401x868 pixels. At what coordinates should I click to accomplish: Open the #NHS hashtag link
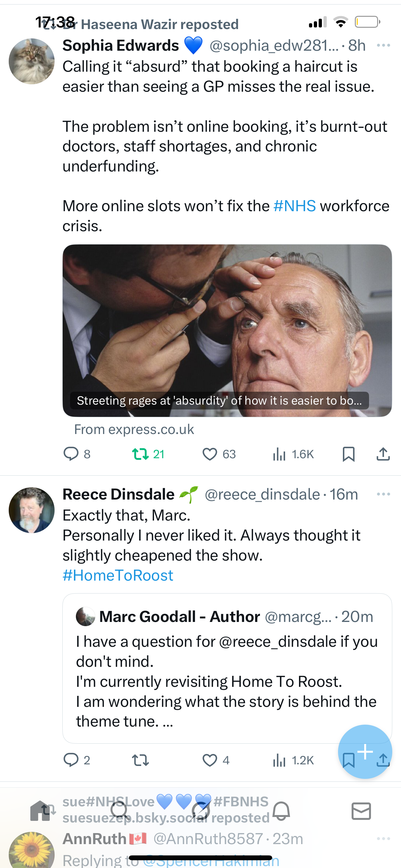[295, 206]
